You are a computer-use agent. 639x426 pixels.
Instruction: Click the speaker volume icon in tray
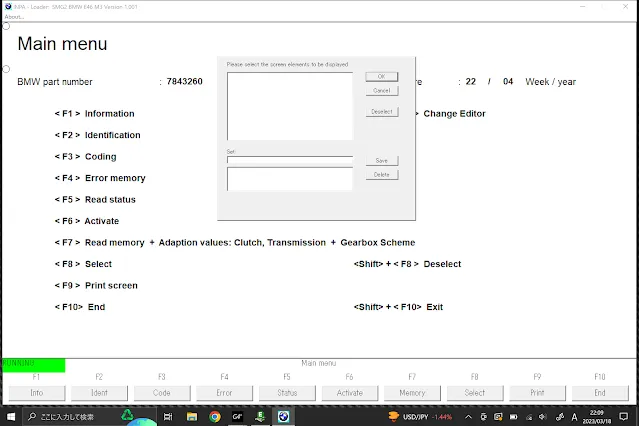tap(543, 417)
